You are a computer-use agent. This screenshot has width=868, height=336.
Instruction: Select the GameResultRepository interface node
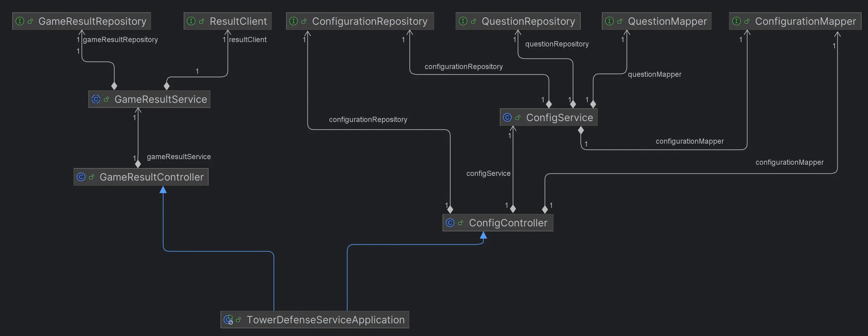coord(82,21)
